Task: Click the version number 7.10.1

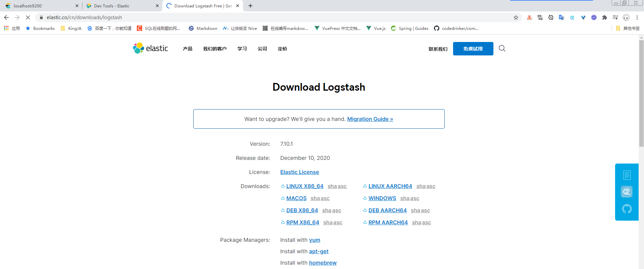Action: pos(286,144)
